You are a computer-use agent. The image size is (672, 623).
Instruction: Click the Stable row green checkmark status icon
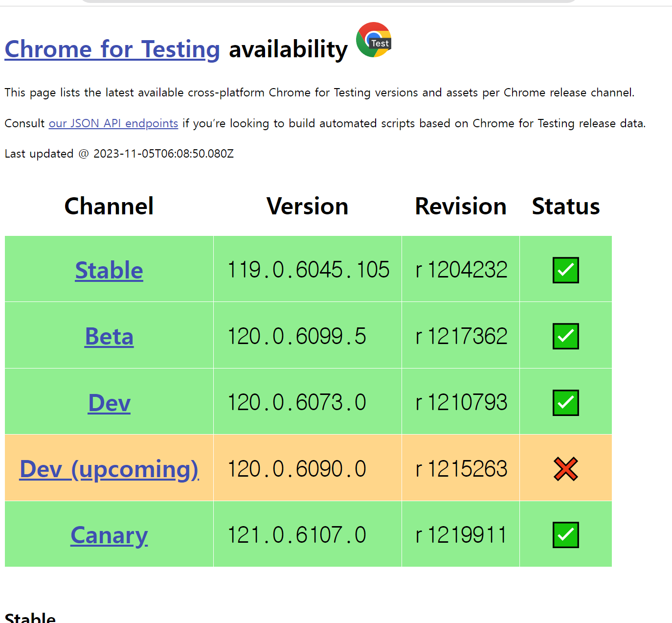click(x=566, y=270)
